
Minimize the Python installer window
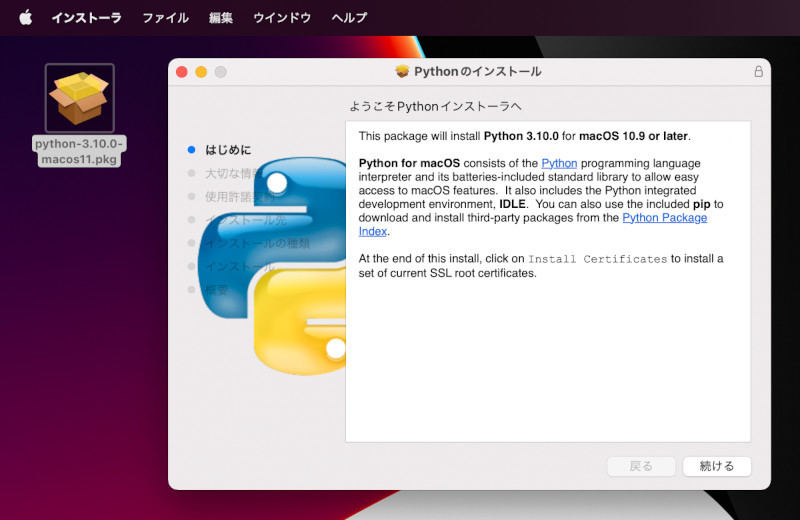[x=201, y=72]
